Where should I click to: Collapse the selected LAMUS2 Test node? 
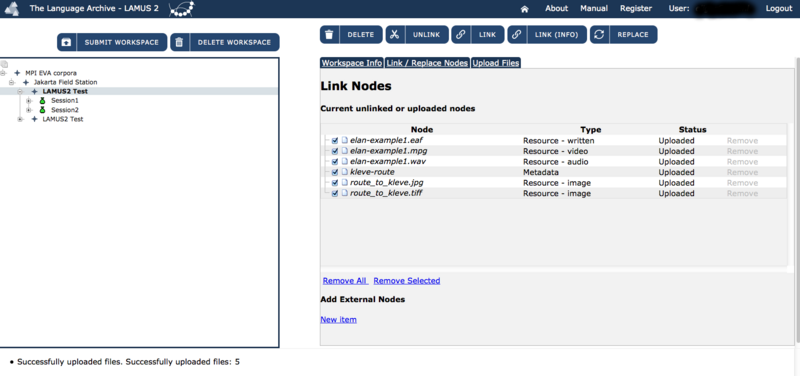(x=20, y=91)
